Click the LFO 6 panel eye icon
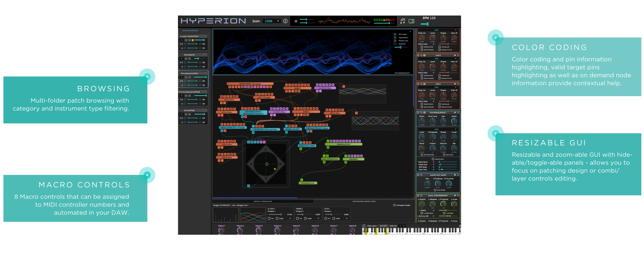 click(x=424, y=55)
